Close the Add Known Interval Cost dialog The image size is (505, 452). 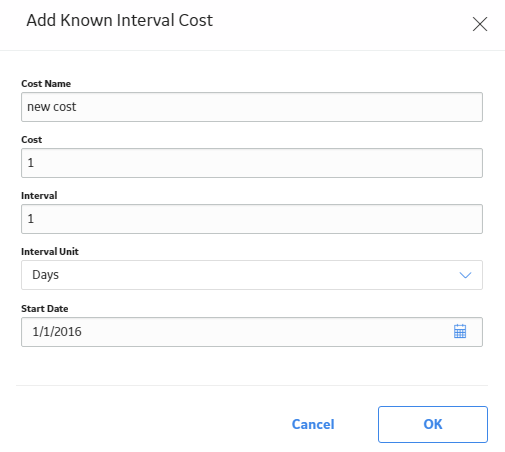tap(480, 24)
